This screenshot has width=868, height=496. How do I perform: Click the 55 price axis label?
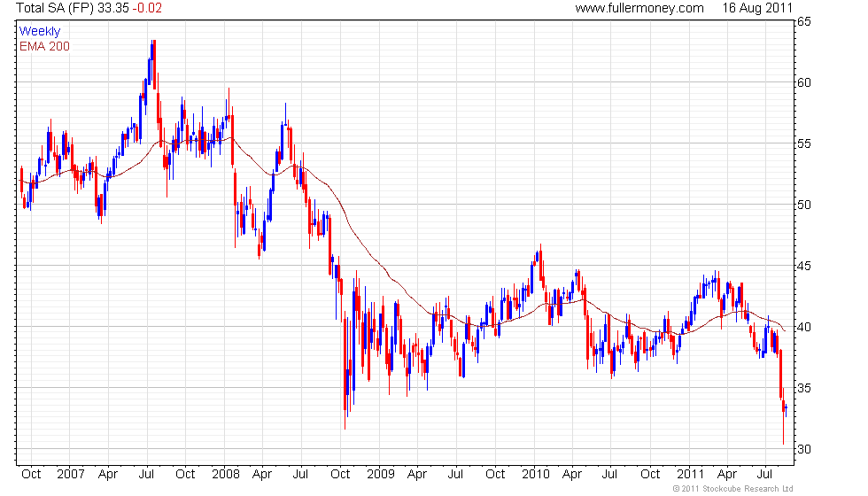(x=804, y=143)
